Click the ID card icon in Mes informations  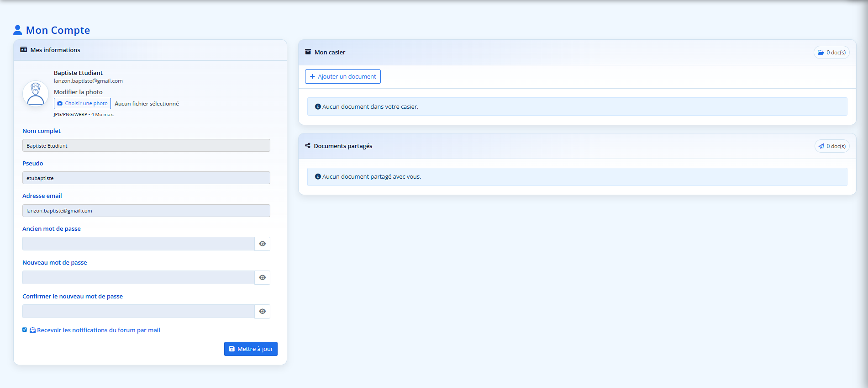point(24,50)
